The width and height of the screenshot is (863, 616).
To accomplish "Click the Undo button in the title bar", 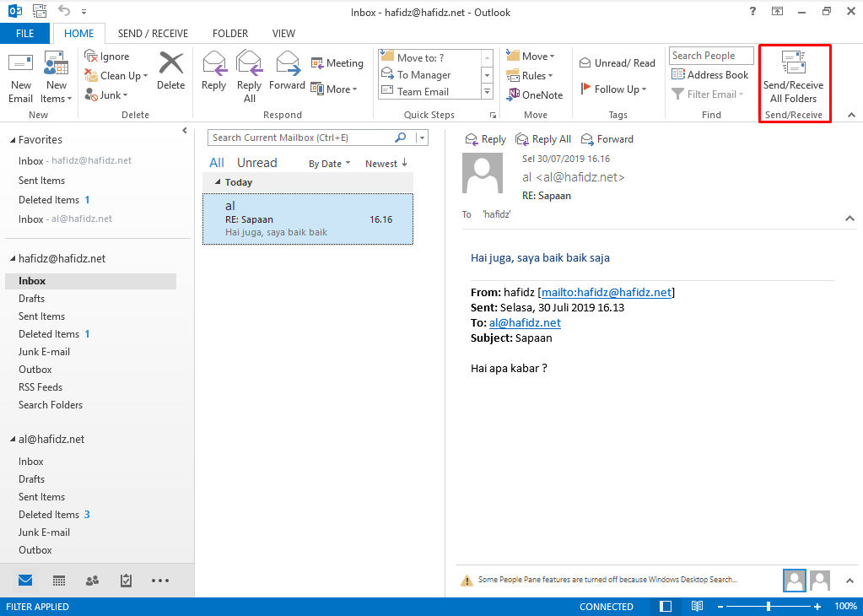I will (64, 10).
